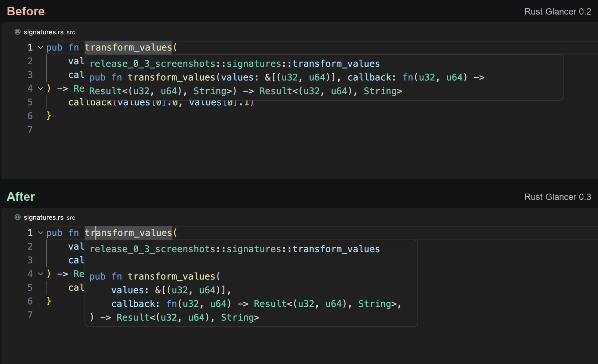The image size is (598, 364).
Task: Collapse line 4 fold chevron in After editor
Action: pyautogui.click(x=40, y=274)
